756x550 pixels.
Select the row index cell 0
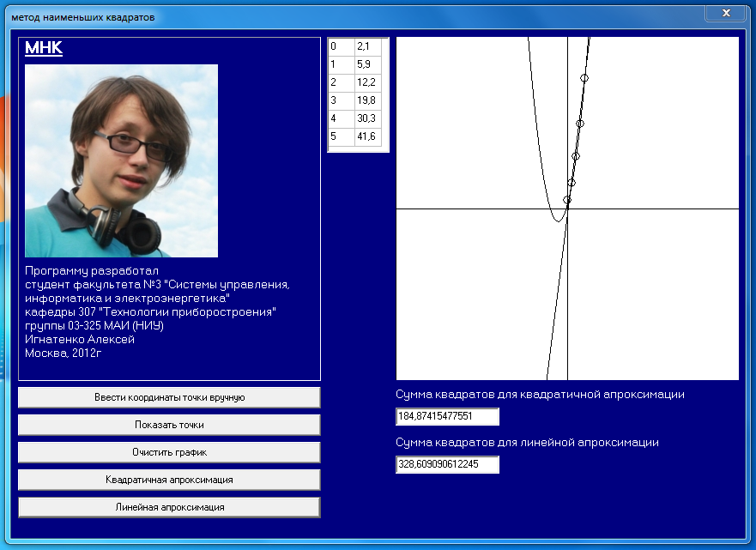pyautogui.click(x=342, y=46)
